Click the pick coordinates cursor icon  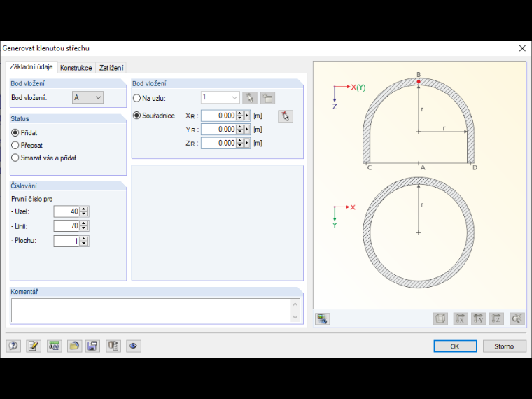[286, 116]
